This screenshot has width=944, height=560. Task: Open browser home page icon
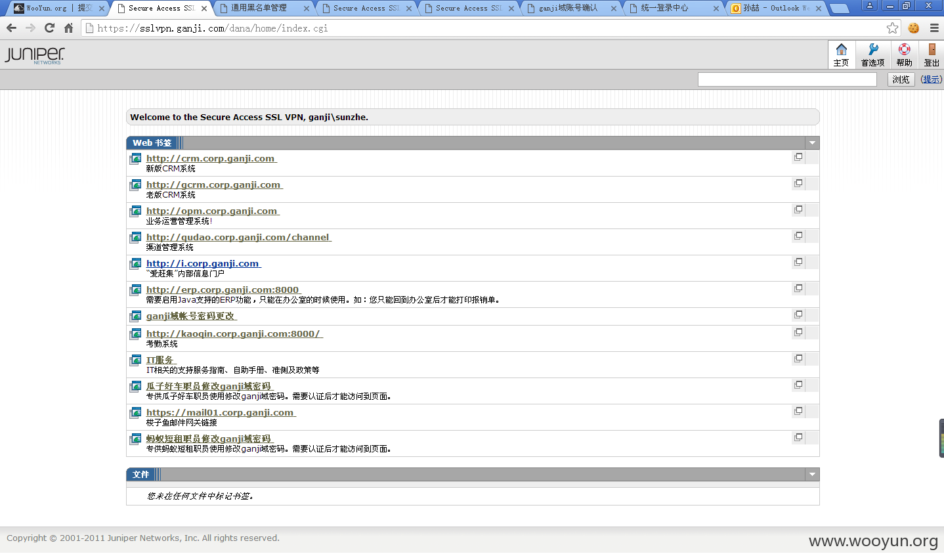click(x=68, y=28)
